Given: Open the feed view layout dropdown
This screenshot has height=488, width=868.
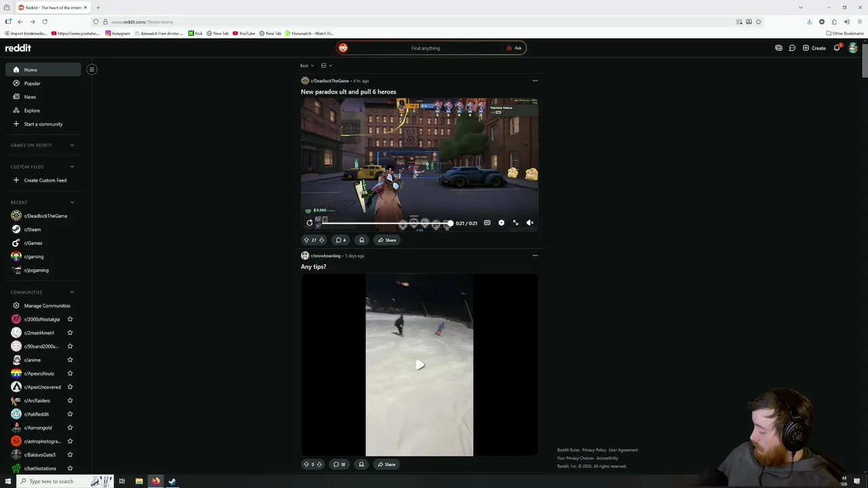Looking at the screenshot, I should point(326,66).
